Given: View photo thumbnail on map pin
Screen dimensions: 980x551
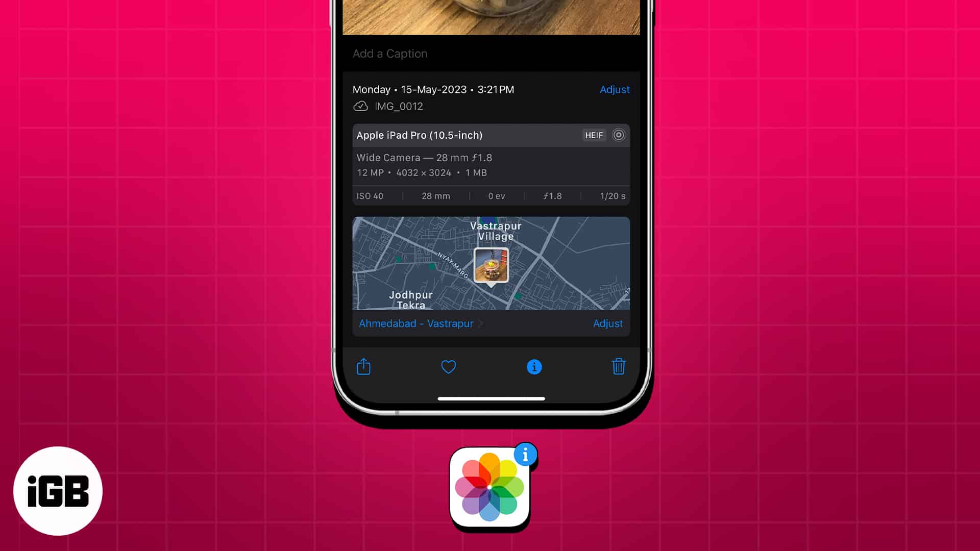Looking at the screenshot, I should click(491, 265).
